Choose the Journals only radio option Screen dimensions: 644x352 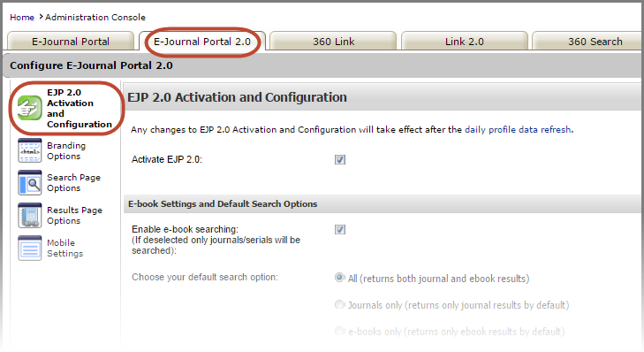(339, 305)
